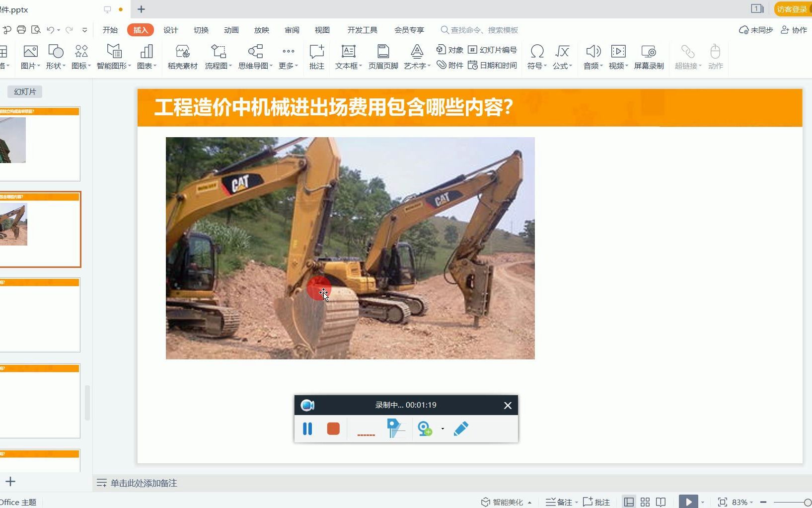The width and height of the screenshot is (812, 508).
Task: Switch to Slide Sorter view
Action: [645, 502]
